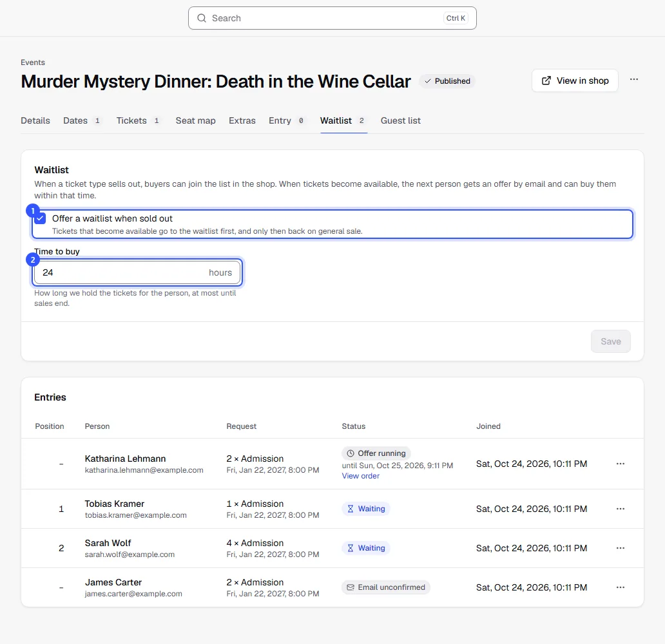This screenshot has width=665, height=644.
Task: Click sarah.wolf@example.com email
Action: point(130,554)
